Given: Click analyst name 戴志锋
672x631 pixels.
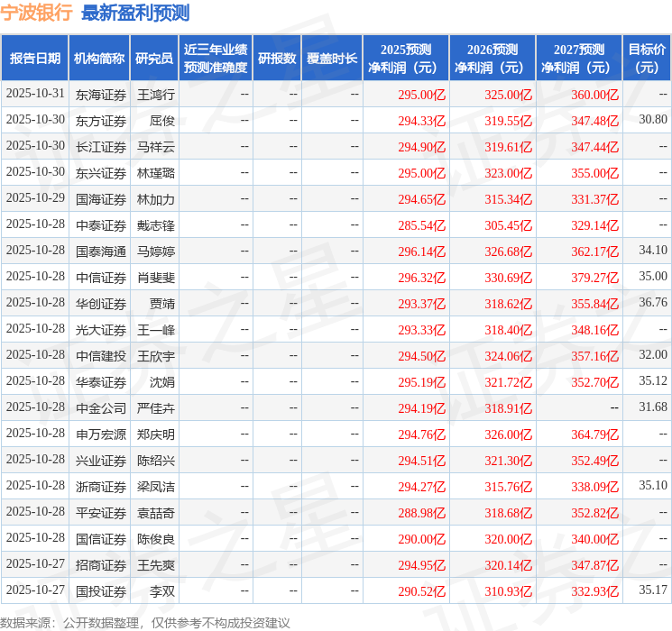Looking at the screenshot, I should pos(156,225).
